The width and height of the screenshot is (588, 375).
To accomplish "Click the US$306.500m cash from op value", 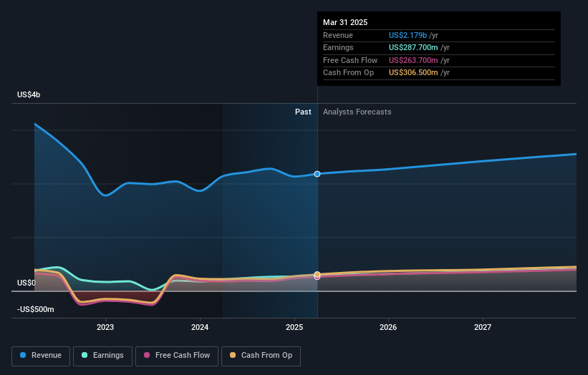I will [413, 73].
